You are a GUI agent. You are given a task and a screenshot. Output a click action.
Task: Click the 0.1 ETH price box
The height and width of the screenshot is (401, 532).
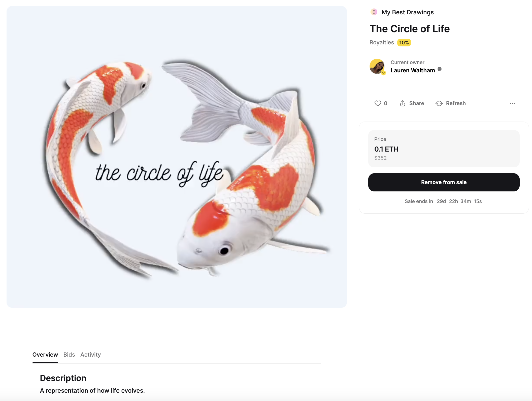(x=444, y=149)
